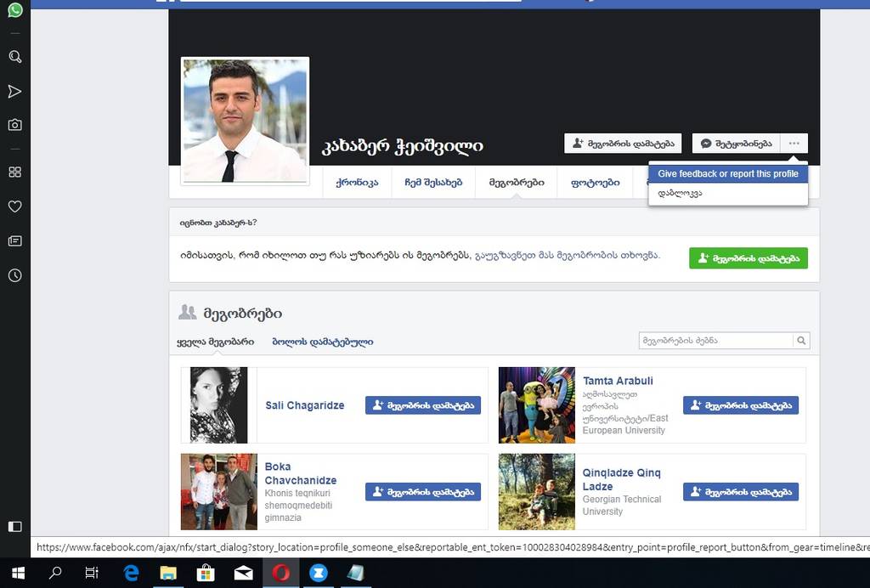This screenshot has width=870, height=588.
Task: Click the profile name heading on cover
Action: point(402,146)
